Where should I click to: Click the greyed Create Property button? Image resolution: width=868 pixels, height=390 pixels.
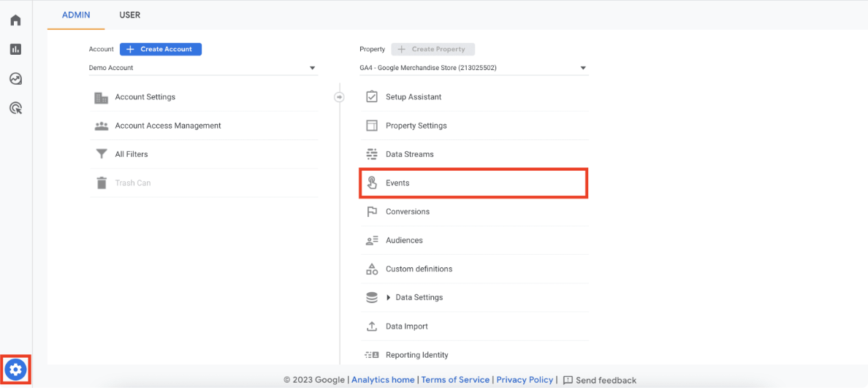click(x=433, y=49)
